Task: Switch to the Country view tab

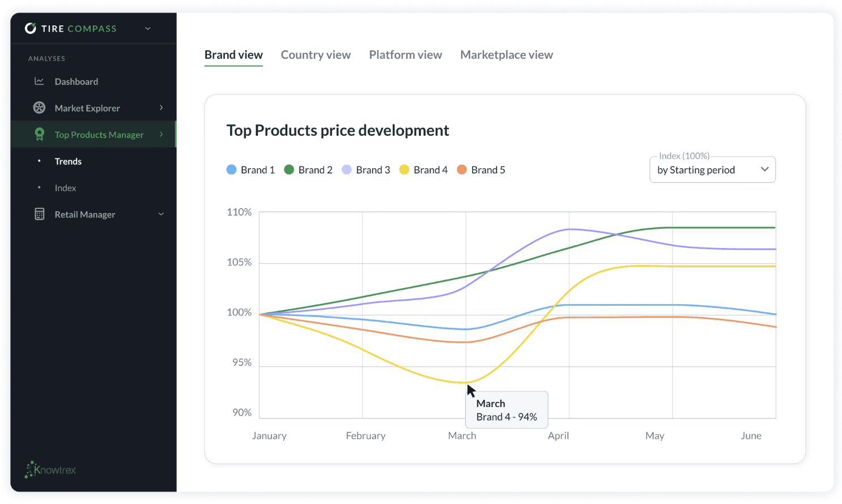Action: (x=316, y=55)
